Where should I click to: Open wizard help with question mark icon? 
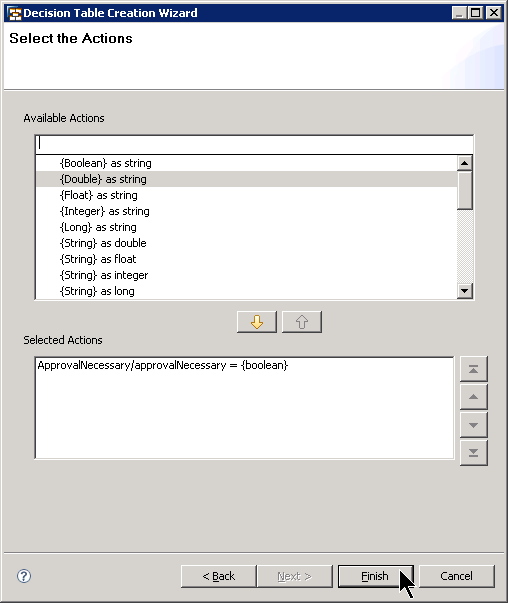(x=24, y=576)
